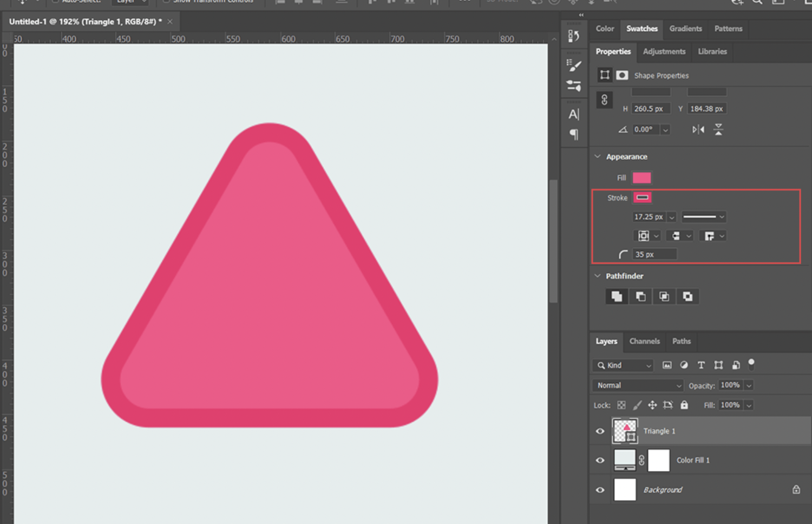Open the Gradients tab
Viewport: 812px width, 524px height.
click(x=685, y=29)
